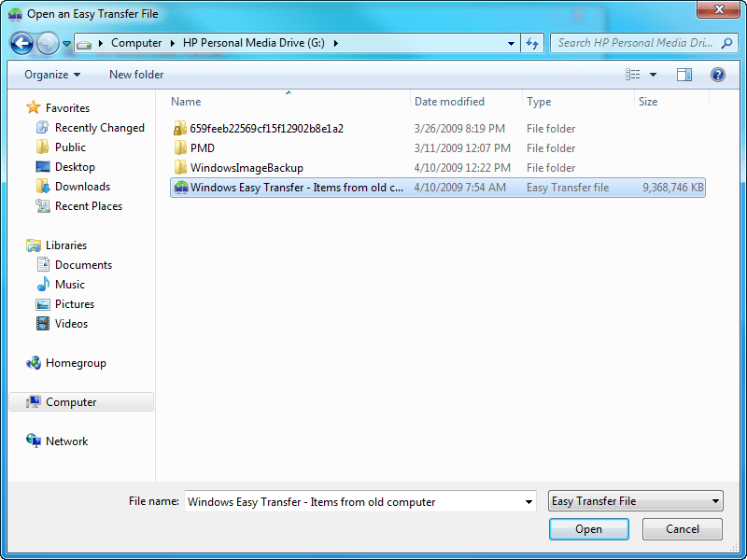This screenshot has height=560, width=747.
Task: Open the views dropdown arrow on the toolbar
Action: coord(654,74)
